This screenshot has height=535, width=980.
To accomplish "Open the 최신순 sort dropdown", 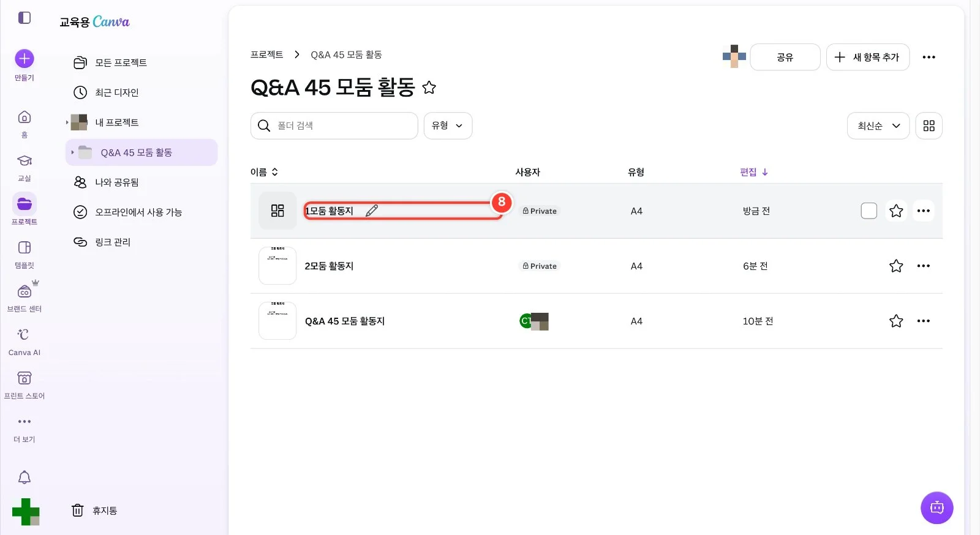I will [x=878, y=125].
